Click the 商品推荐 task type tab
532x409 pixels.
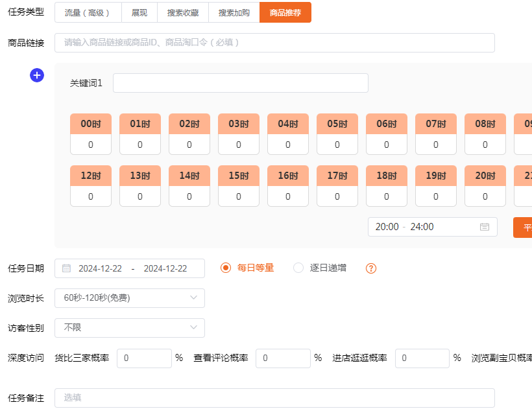point(285,12)
